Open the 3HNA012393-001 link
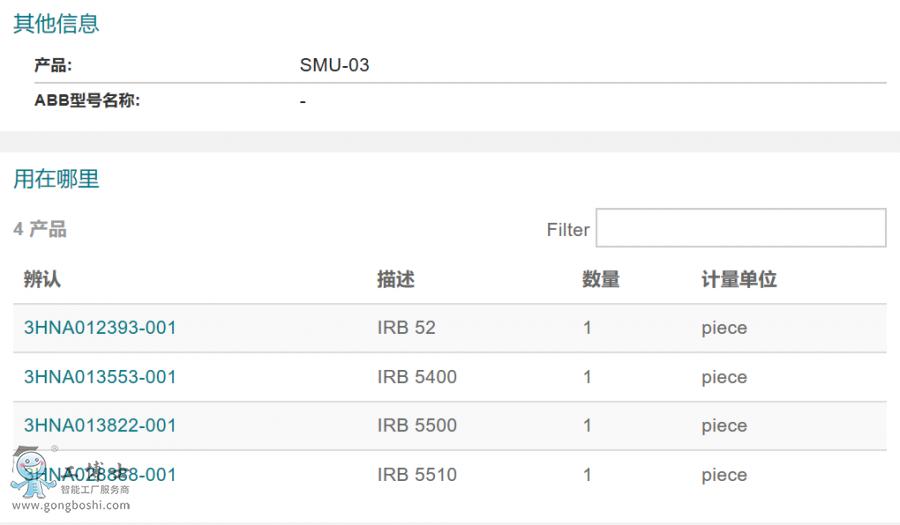 pyautogui.click(x=100, y=328)
